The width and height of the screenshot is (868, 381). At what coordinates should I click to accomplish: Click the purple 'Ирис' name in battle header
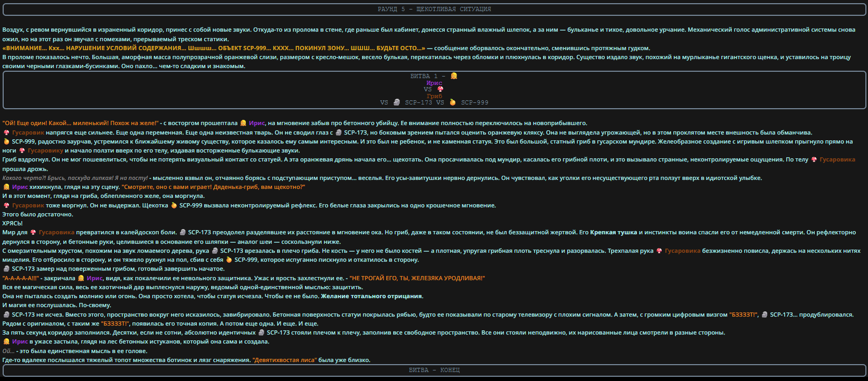(434, 83)
